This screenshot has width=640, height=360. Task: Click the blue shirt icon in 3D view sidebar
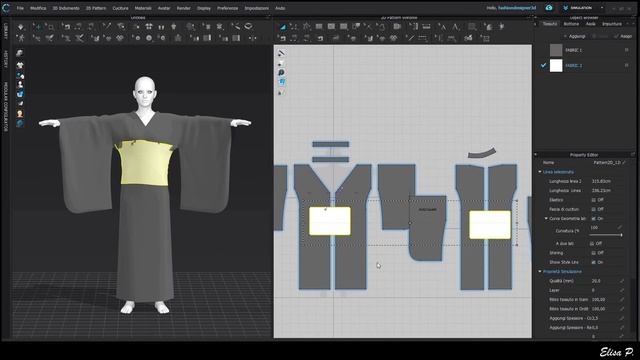pos(20,94)
